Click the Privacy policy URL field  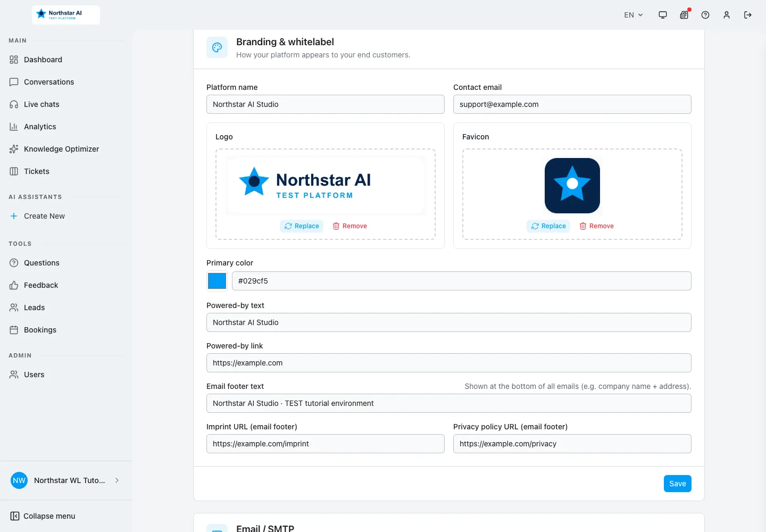pos(572,444)
